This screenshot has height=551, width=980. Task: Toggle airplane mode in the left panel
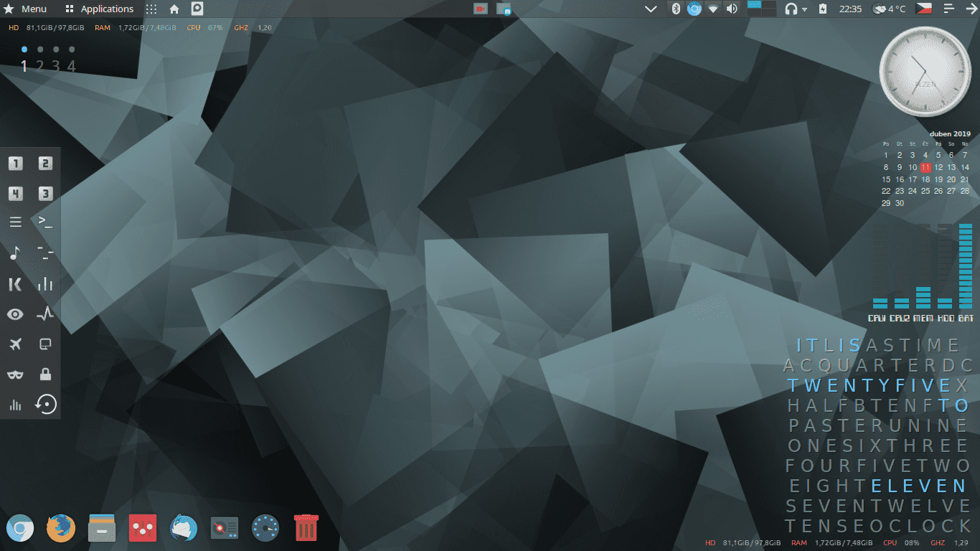(x=15, y=344)
